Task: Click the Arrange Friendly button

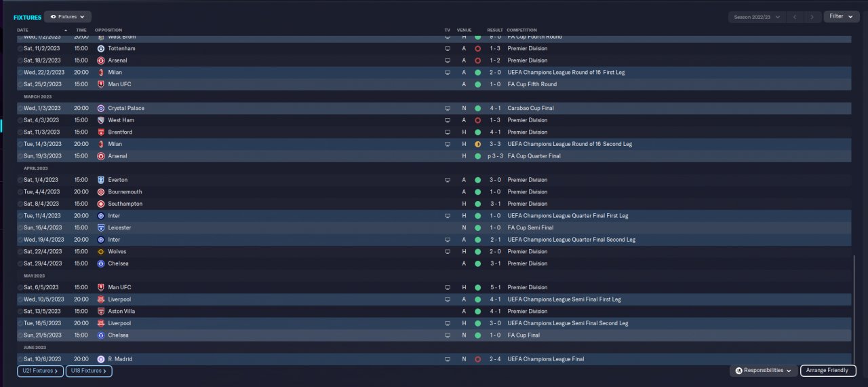Action: pos(828,371)
